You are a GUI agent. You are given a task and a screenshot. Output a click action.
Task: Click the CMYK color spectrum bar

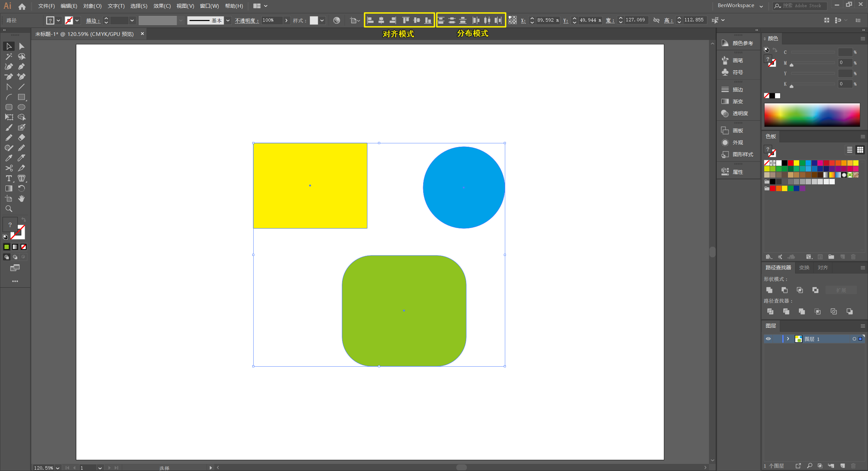[x=812, y=115]
